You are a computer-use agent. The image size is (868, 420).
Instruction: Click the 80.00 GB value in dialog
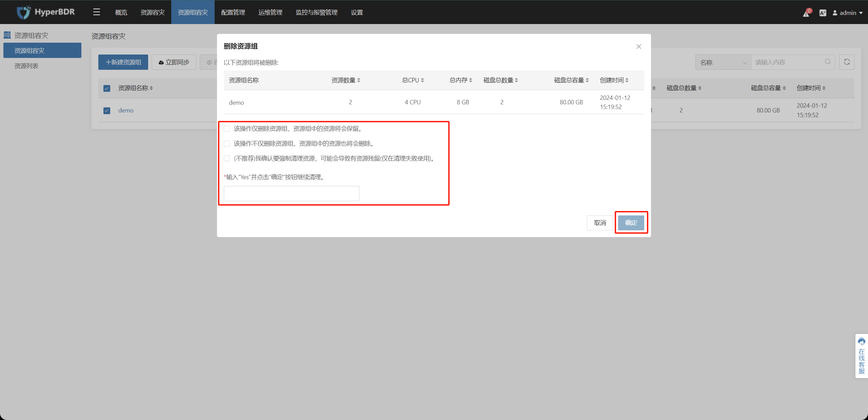click(x=571, y=102)
